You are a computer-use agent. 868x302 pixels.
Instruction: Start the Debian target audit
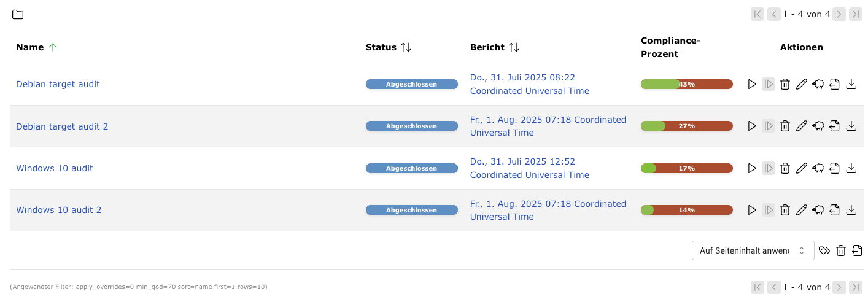pyautogui.click(x=752, y=84)
